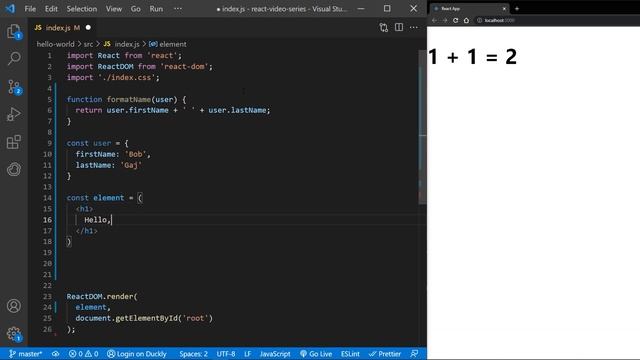640x360 pixels.
Task: Open the Duckly icon in activity bar
Action: (14, 169)
